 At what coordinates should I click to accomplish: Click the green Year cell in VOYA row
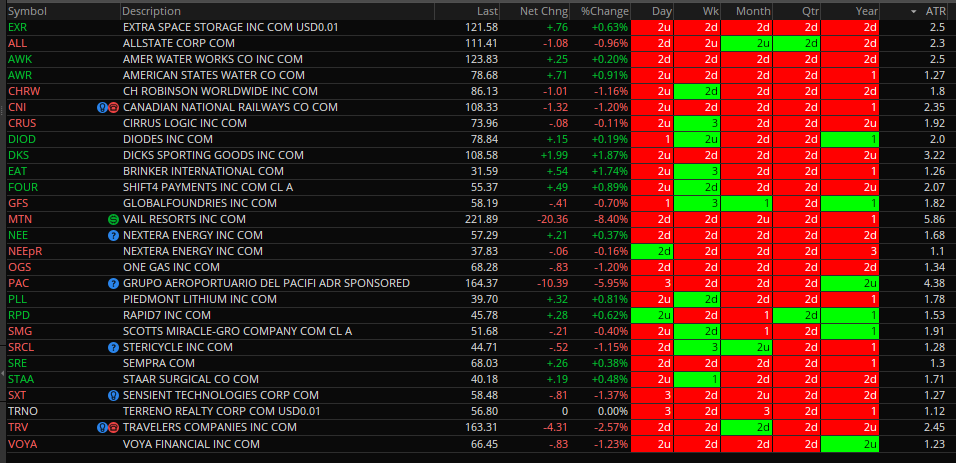coord(850,444)
